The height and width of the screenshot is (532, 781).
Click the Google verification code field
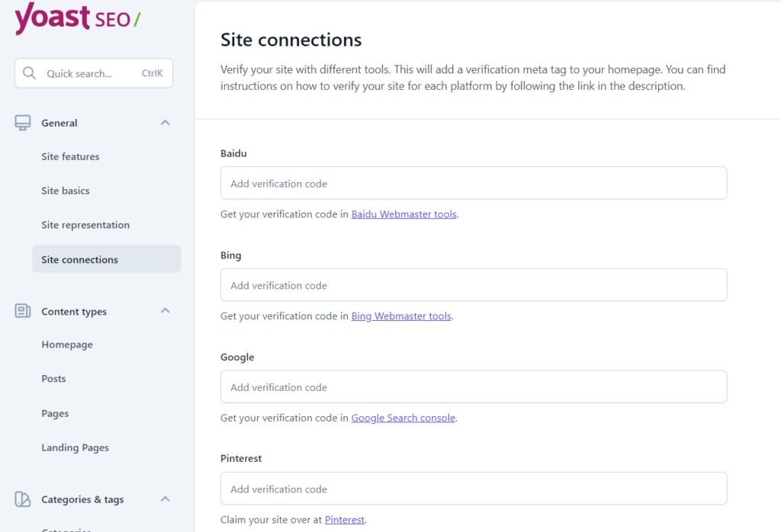click(473, 386)
